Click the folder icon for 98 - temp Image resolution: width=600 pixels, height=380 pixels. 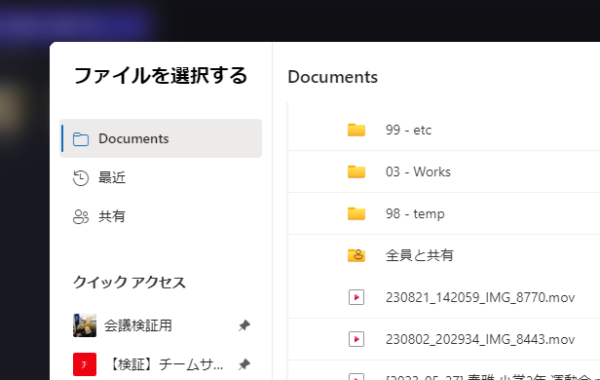click(x=356, y=213)
